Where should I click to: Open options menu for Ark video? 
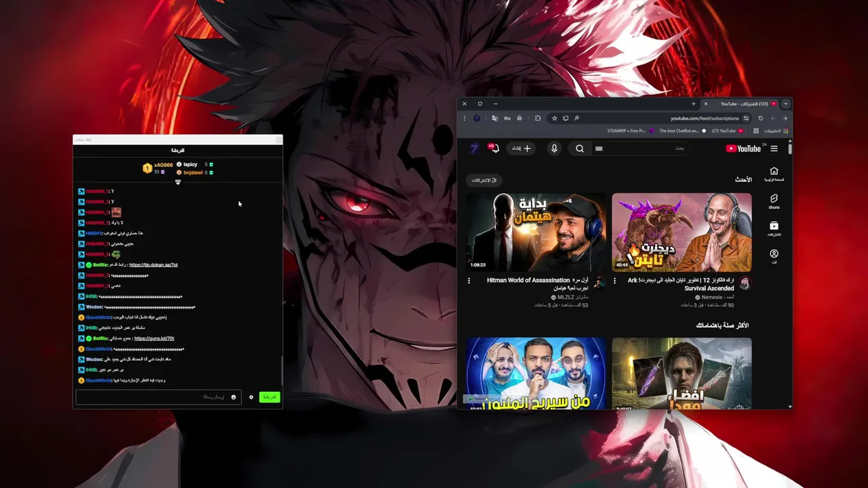click(615, 280)
